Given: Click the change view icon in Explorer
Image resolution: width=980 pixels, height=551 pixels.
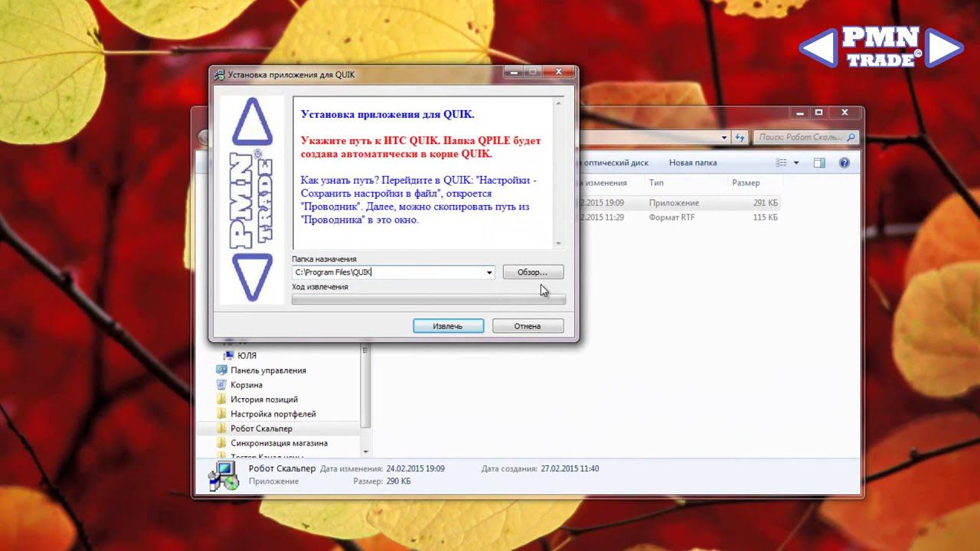Looking at the screenshot, I should tap(782, 163).
